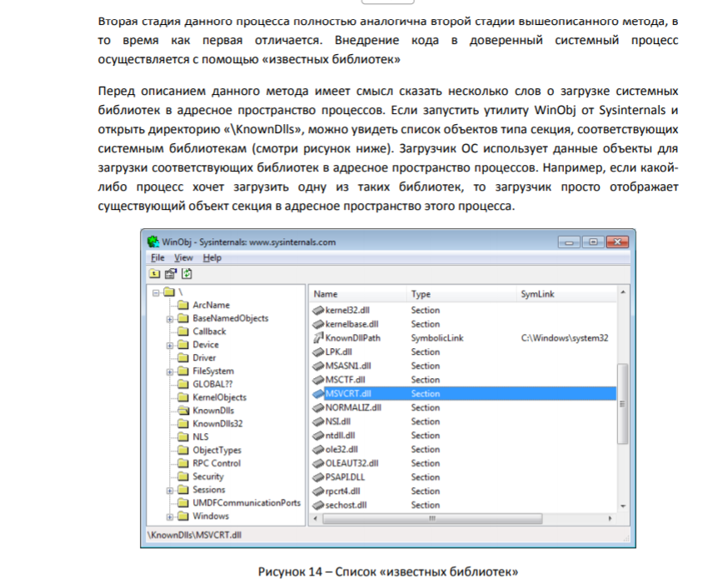Image resolution: width=728 pixels, height=588 pixels.
Task: Click the C:\Windows\system32 symlink value
Action: click(x=565, y=338)
